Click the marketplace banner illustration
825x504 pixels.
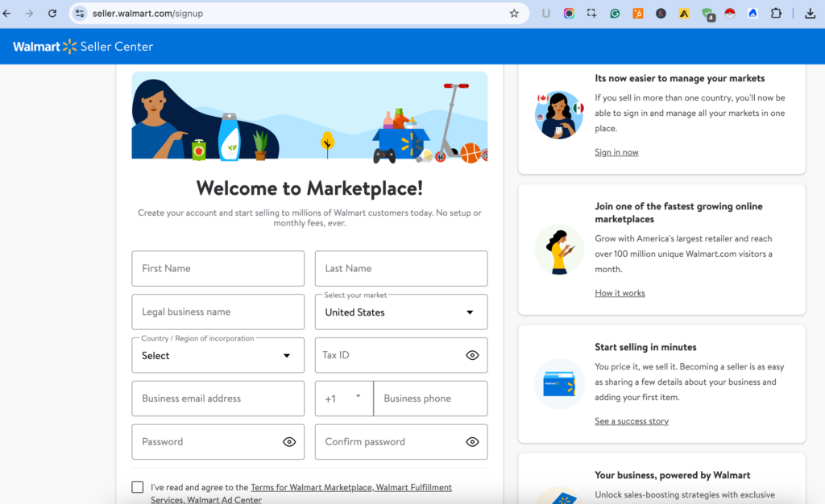(x=309, y=116)
